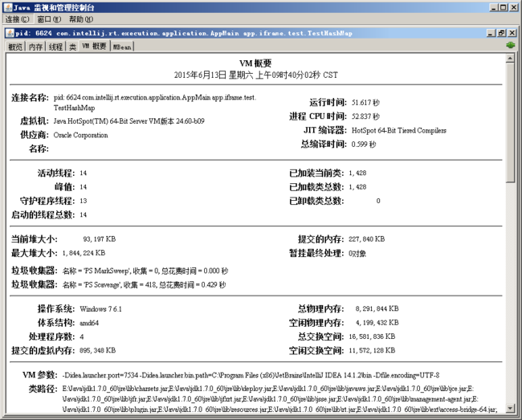The width and height of the screenshot is (522, 420).
Task: Minimize the Java 监视和管理控制台 window
Action: coord(494,7)
